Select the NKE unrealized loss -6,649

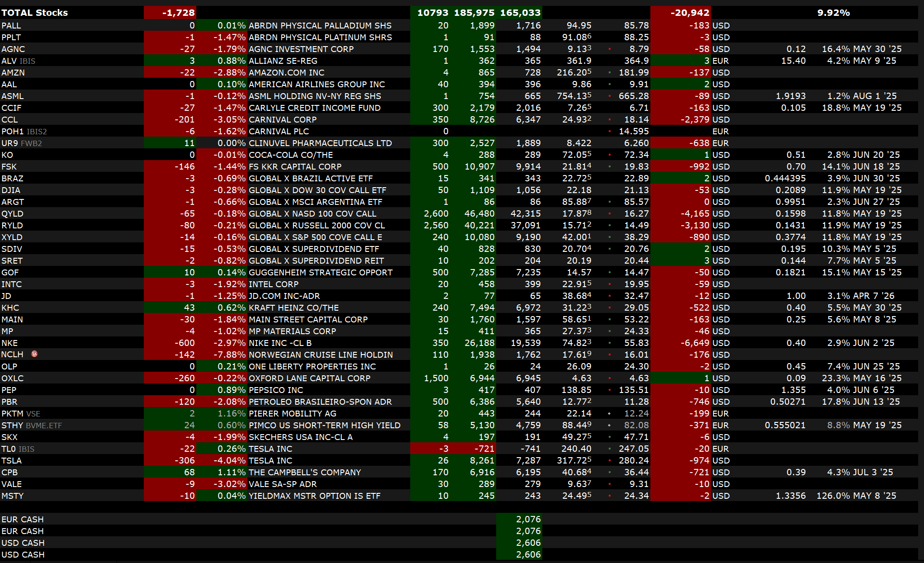(695, 343)
